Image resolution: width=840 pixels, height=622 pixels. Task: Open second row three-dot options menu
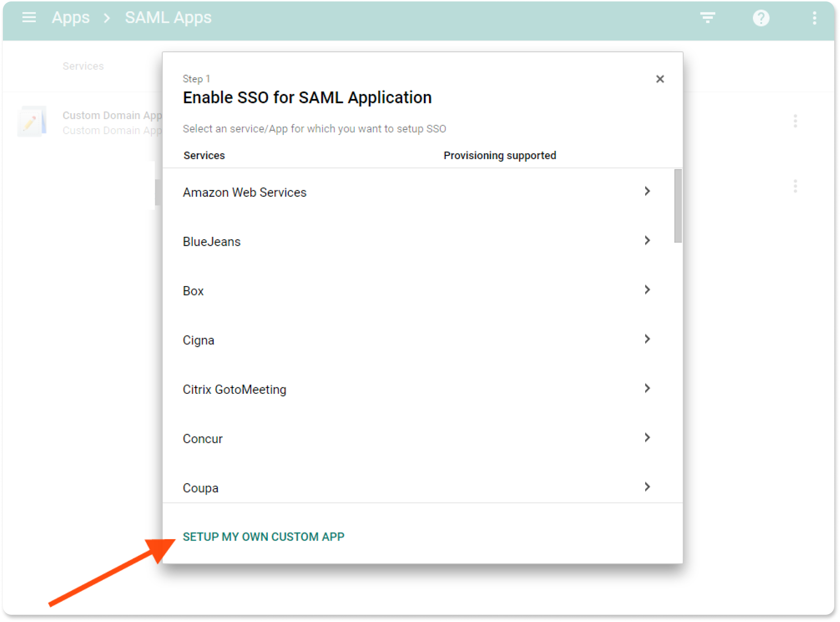[x=795, y=186]
